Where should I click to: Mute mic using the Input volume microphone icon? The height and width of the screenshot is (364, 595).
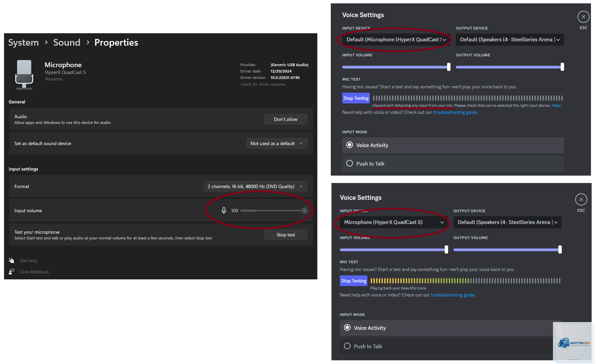tap(224, 211)
